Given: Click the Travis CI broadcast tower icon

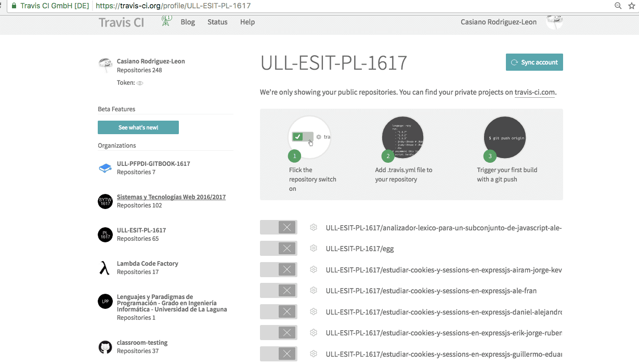Looking at the screenshot, I should click(166, 21).
